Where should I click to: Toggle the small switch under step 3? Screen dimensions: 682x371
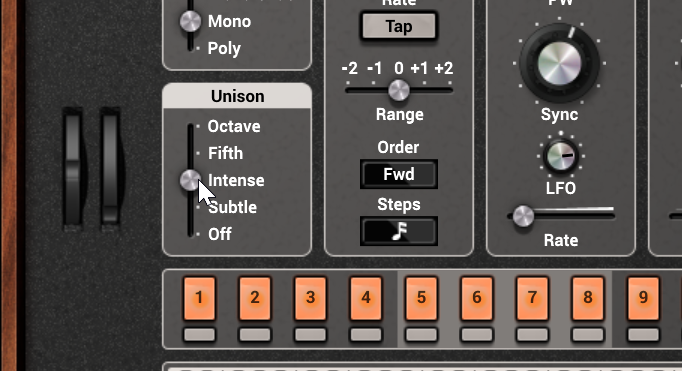pyautogui.click(x=310, y=334)
